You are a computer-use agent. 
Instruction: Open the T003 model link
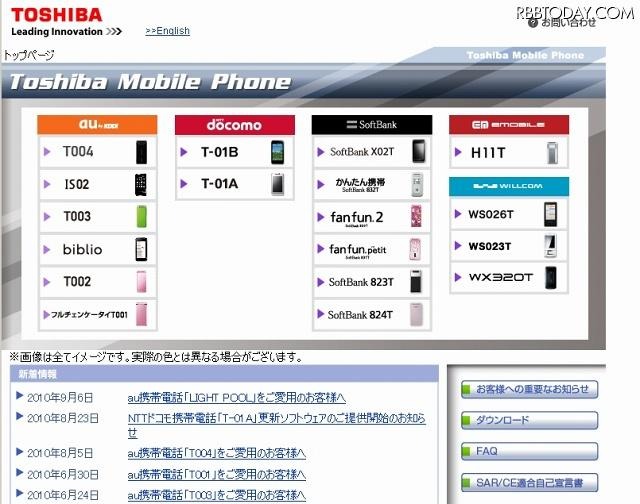[x=77, y=216]
